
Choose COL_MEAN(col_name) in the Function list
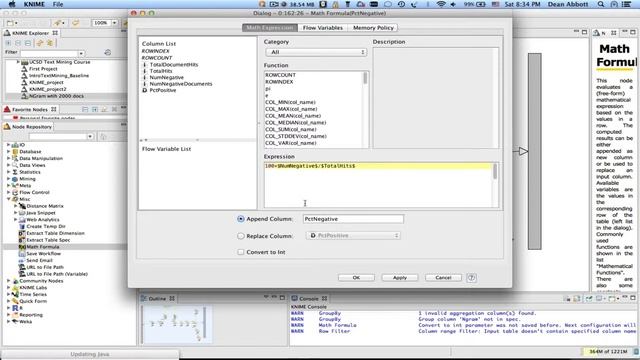(x=293, y=116)
